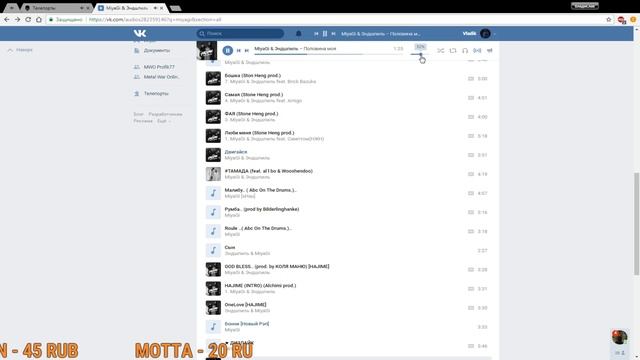Click the lyrics icon on the OneLove row
This screenshot has width=640, height=360.
point(471,308)
